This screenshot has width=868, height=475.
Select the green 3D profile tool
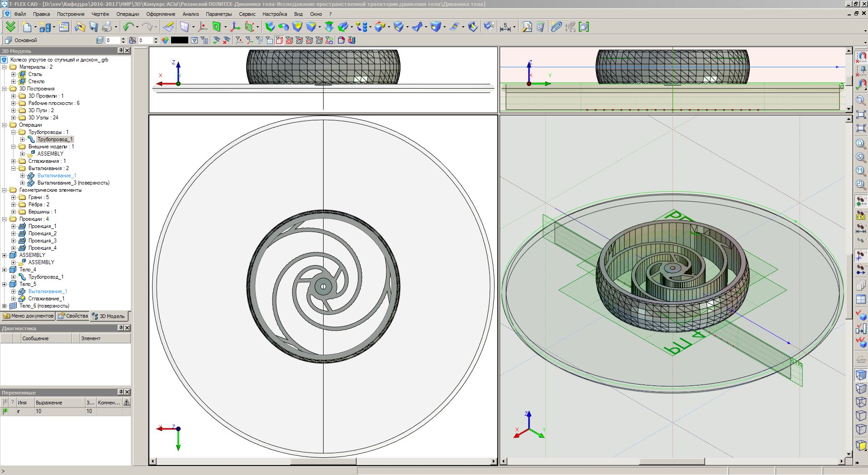[217, 27]
